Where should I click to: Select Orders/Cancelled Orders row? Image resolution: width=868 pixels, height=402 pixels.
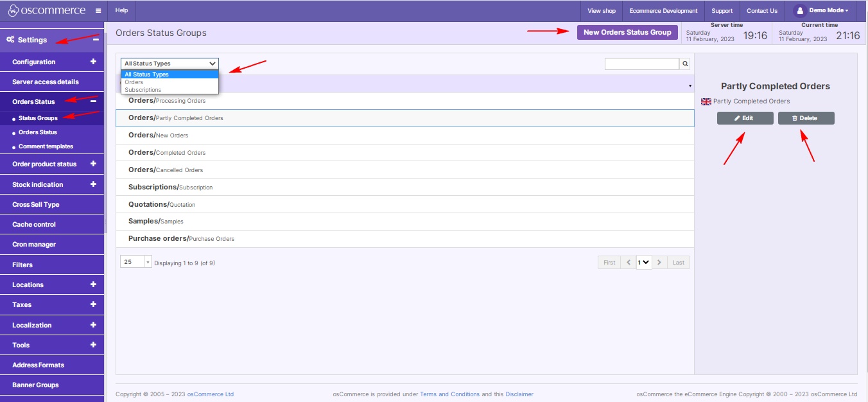(405, 170)
